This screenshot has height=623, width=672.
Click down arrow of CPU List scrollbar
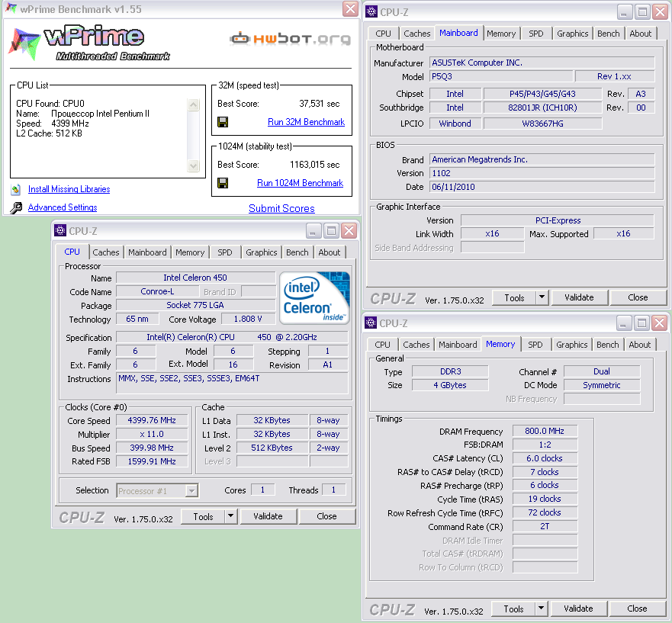pos(194,165)
